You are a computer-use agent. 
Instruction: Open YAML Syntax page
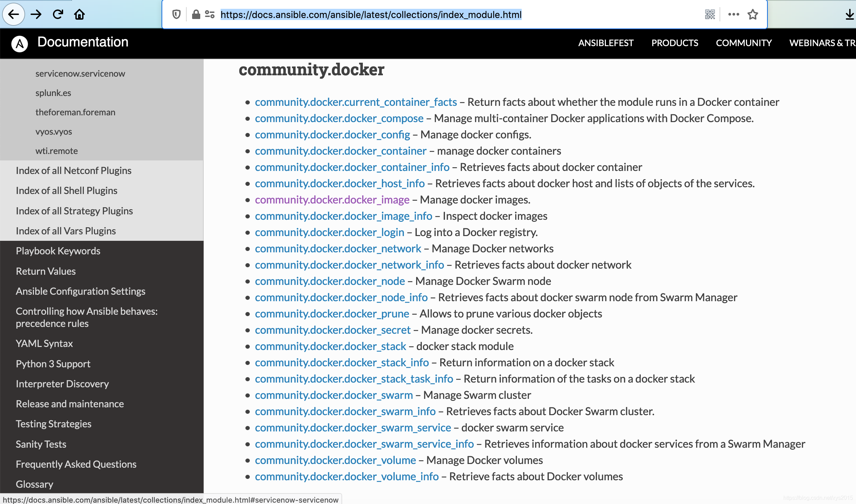[x=44, y=344]
